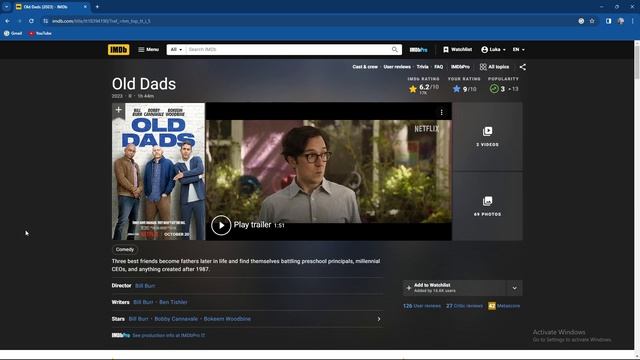
Task: Open a new browser tab
Action: pos(97,7)
